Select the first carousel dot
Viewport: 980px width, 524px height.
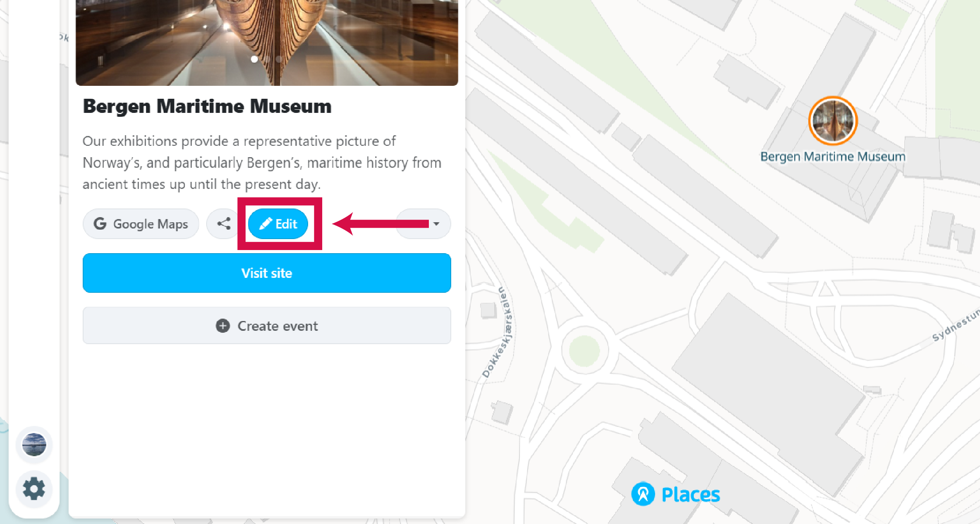coord(254,59)
